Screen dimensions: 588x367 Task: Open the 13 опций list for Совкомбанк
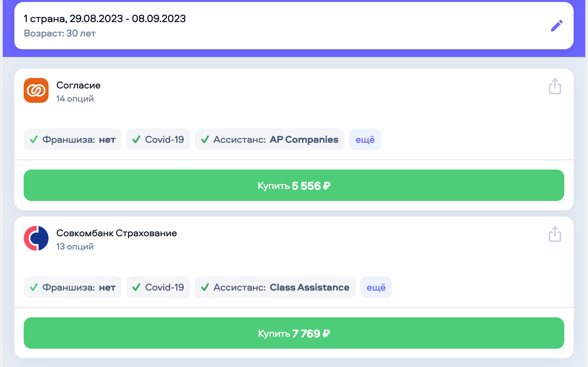point(75,247)
